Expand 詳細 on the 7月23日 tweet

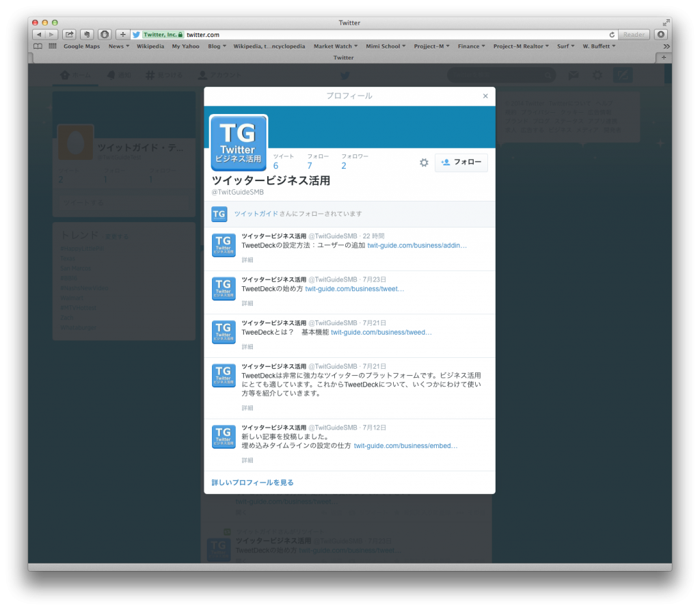click(247, 303)
